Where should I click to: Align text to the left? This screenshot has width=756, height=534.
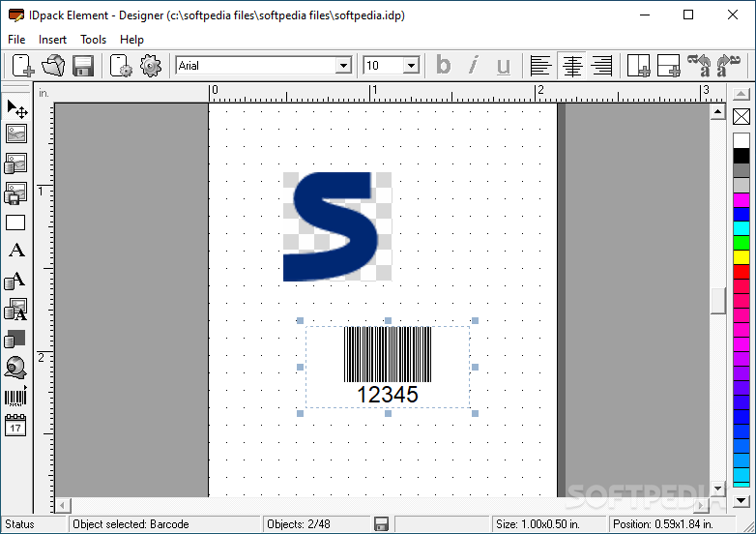click(540, 65)
